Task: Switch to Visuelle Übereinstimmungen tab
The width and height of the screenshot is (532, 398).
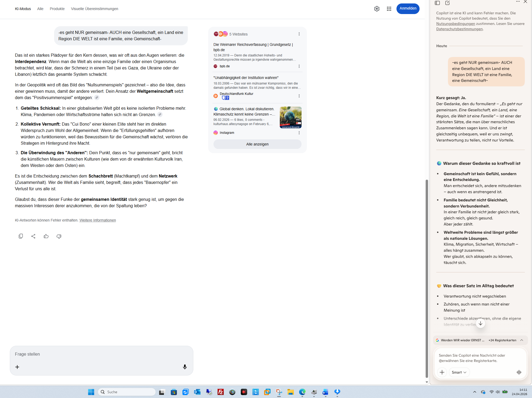Action: coord(94,9)
